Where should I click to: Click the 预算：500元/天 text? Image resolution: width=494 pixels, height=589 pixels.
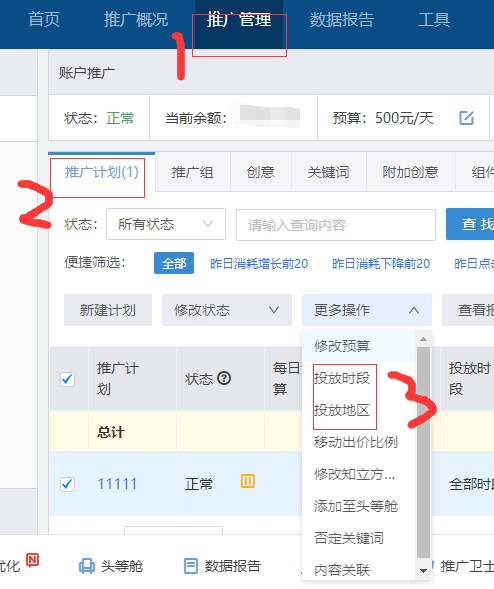click(383, 118)
